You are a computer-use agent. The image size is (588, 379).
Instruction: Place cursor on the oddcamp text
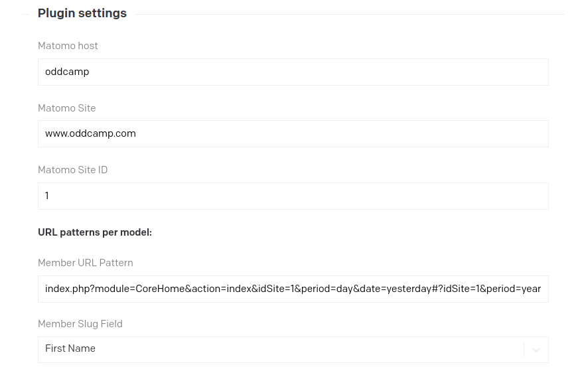click(x=67, y=72)
